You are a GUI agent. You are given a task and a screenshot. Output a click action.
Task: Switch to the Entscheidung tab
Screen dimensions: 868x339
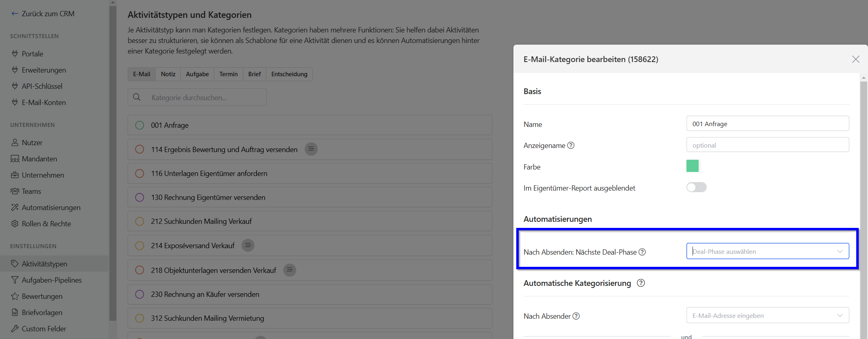pyautogui.click(x=289, y=74)
